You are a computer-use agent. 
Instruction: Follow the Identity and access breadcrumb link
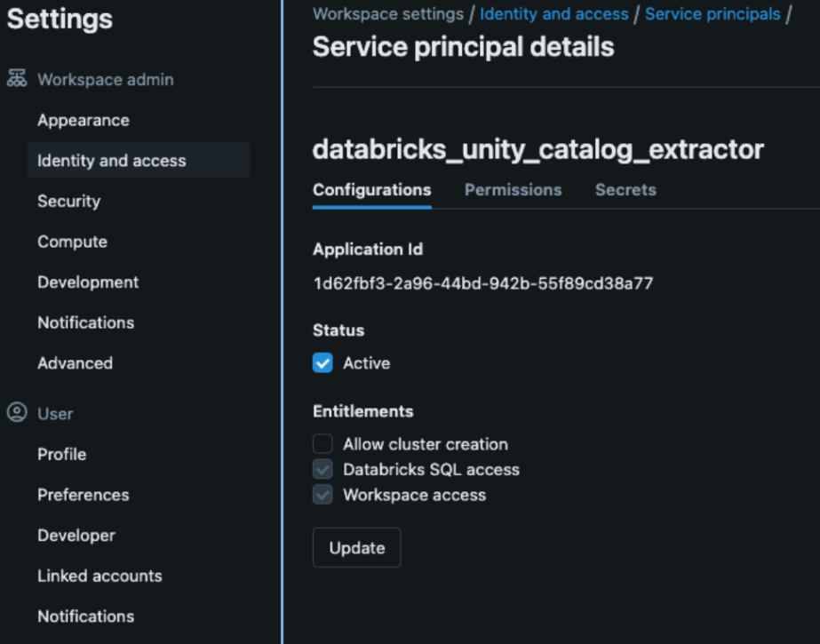point(553,14)
